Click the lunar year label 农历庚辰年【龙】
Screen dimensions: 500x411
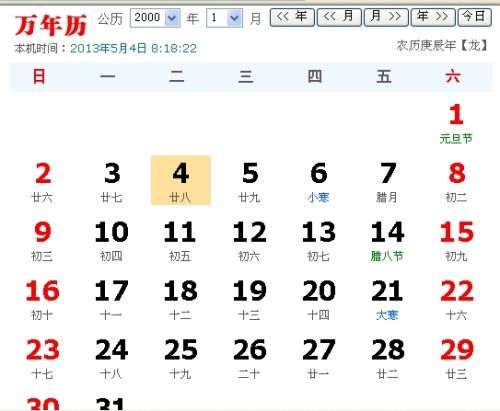pyautogui.click(x=442, y=45)
